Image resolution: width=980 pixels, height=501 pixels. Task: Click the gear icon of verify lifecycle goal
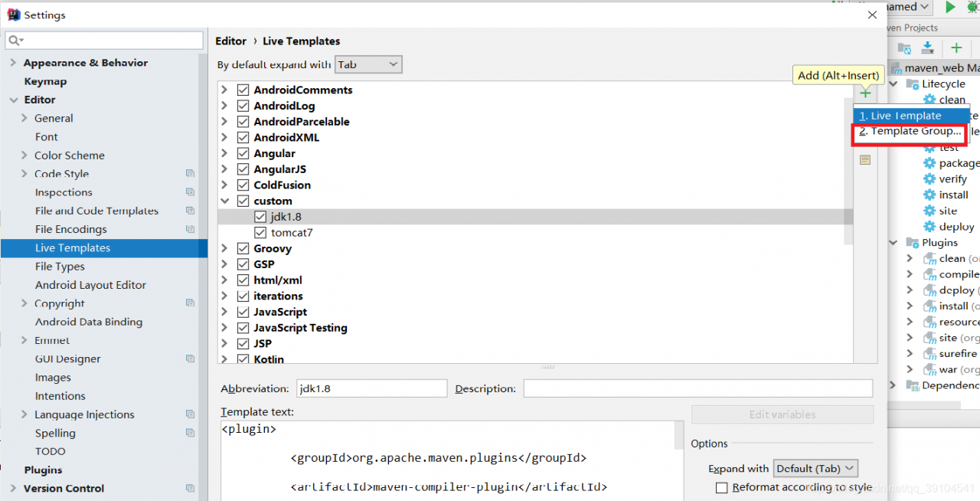tap(929, 178)
